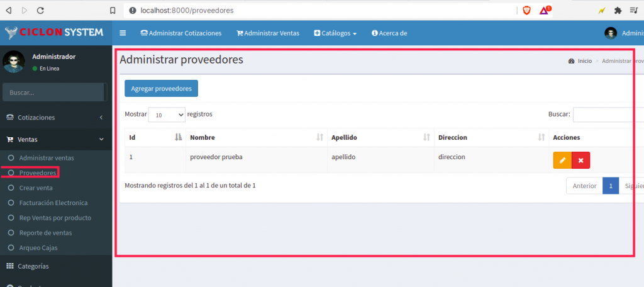Click the sidebar Buscar search field

click(x=53, y=93)
